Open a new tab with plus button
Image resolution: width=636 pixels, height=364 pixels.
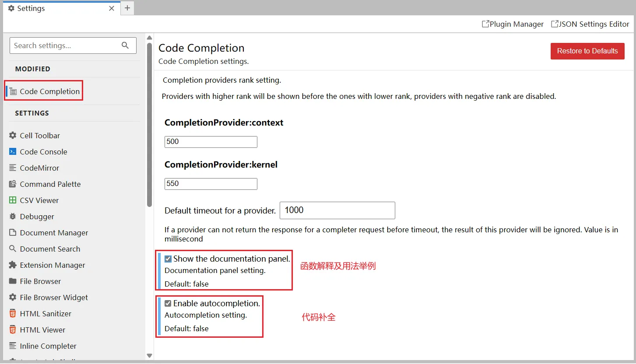(x=127, y=8)
